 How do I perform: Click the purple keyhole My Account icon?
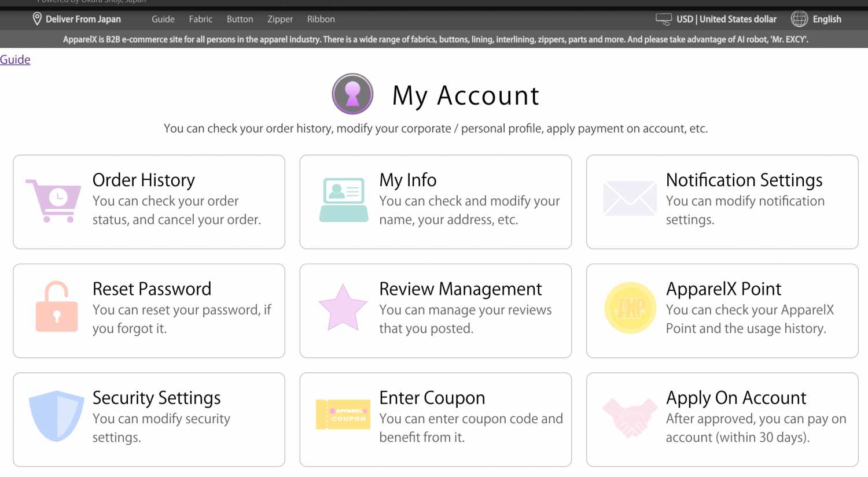click(352, 94)
